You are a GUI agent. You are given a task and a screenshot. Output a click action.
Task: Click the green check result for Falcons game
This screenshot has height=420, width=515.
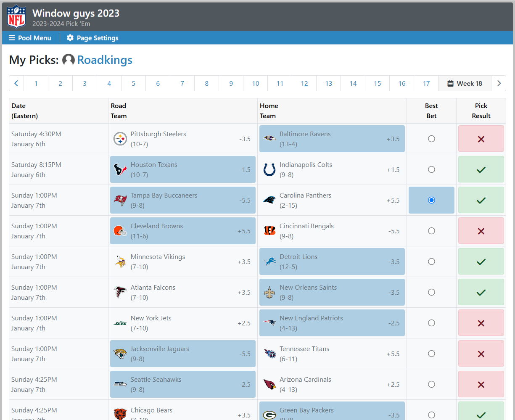481,292
